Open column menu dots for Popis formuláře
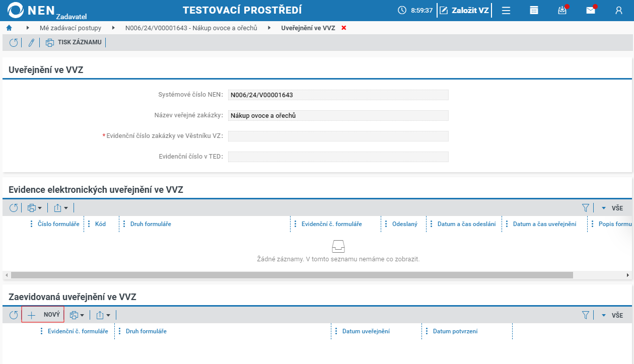The image size is (634, 364). coord(593,224)
